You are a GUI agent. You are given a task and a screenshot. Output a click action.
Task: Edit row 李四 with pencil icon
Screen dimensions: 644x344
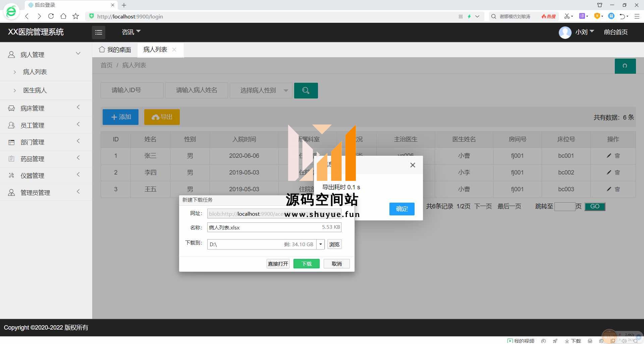click(x=609, y=172)
